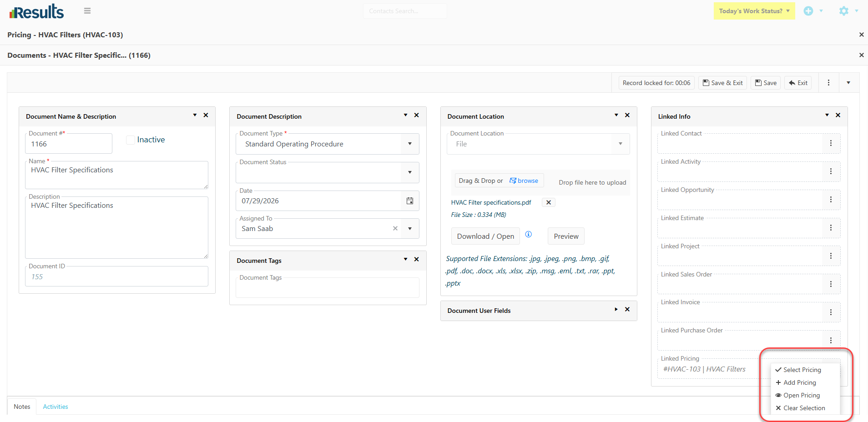Switch to the Activities tab

56,407
